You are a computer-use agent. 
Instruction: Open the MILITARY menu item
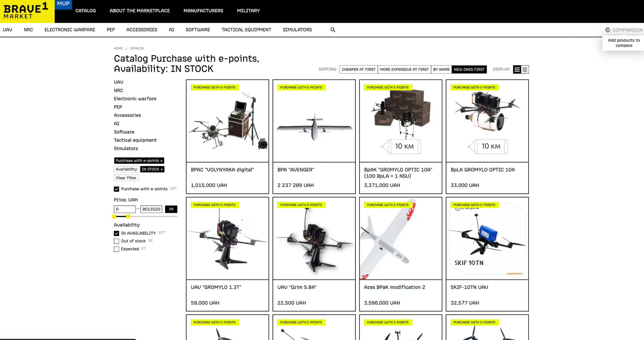(248, 11)
